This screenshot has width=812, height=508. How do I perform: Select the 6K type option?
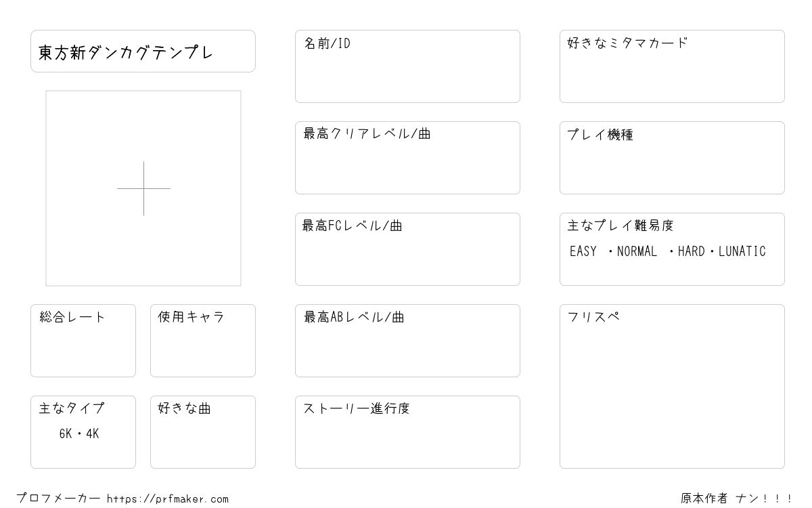[66, 434]
